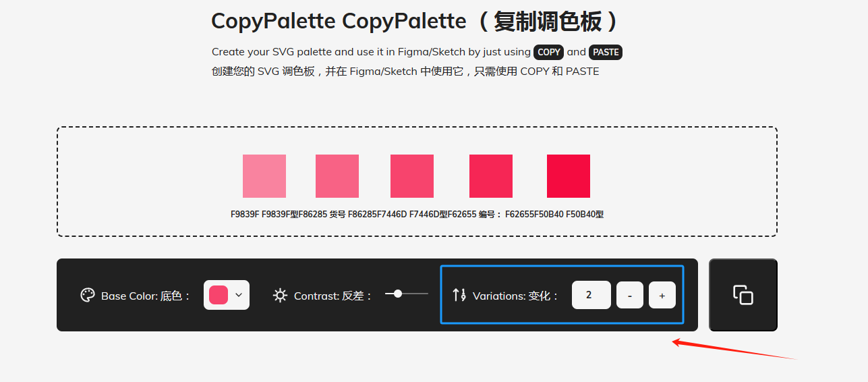
Task: Click the Variations label
Action: [x=515, y=296]
